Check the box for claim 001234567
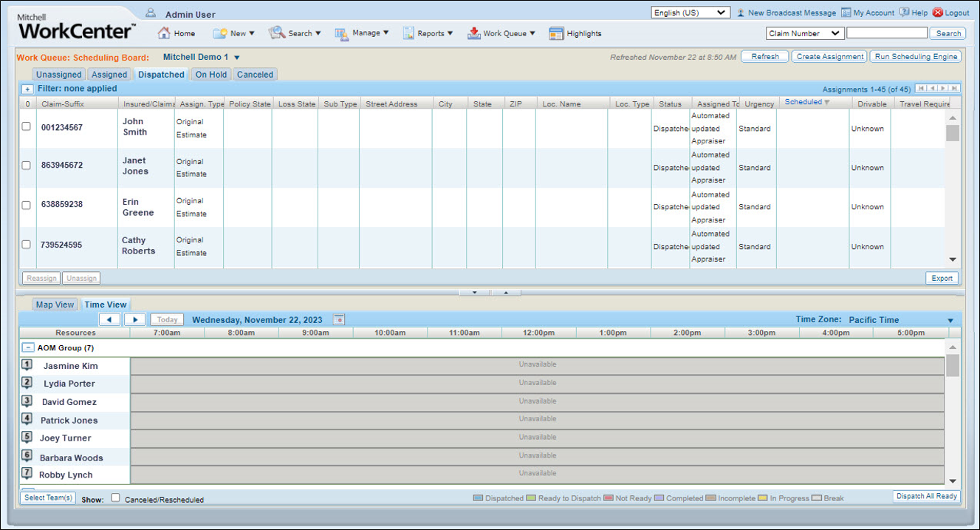Image resolution: width=980 pixels, height=530 pixels. click(27, 126)
